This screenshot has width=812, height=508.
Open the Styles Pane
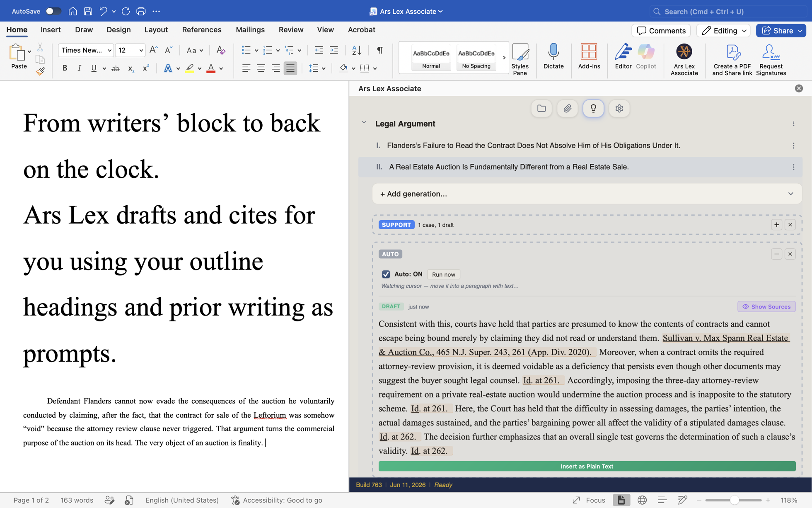click(x=520, y=59)
